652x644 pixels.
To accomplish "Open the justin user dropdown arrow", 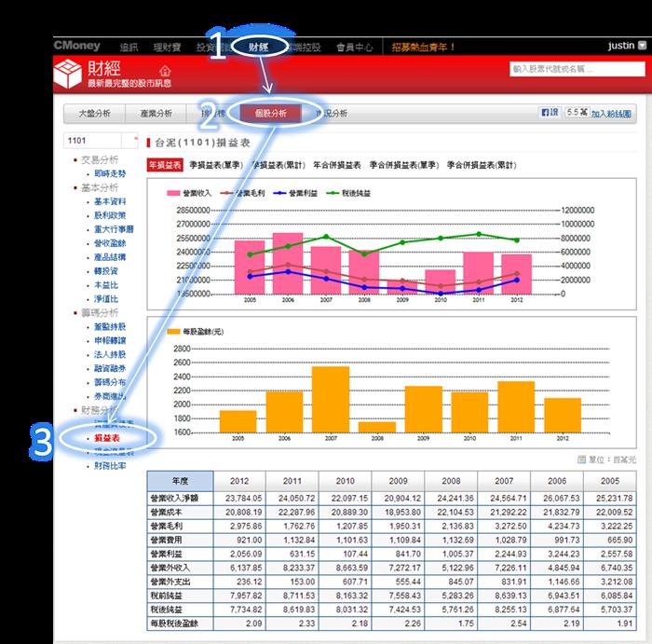I will click(x=643, y=46).
